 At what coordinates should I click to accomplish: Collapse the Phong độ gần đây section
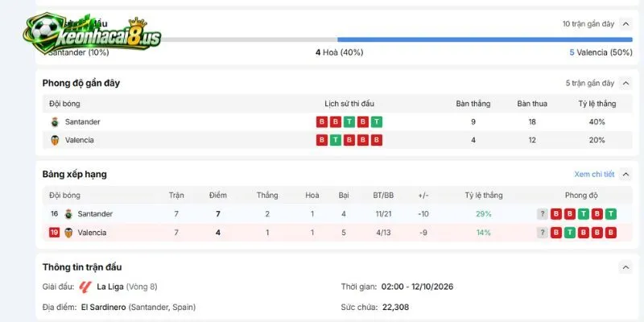click(625, 84)
